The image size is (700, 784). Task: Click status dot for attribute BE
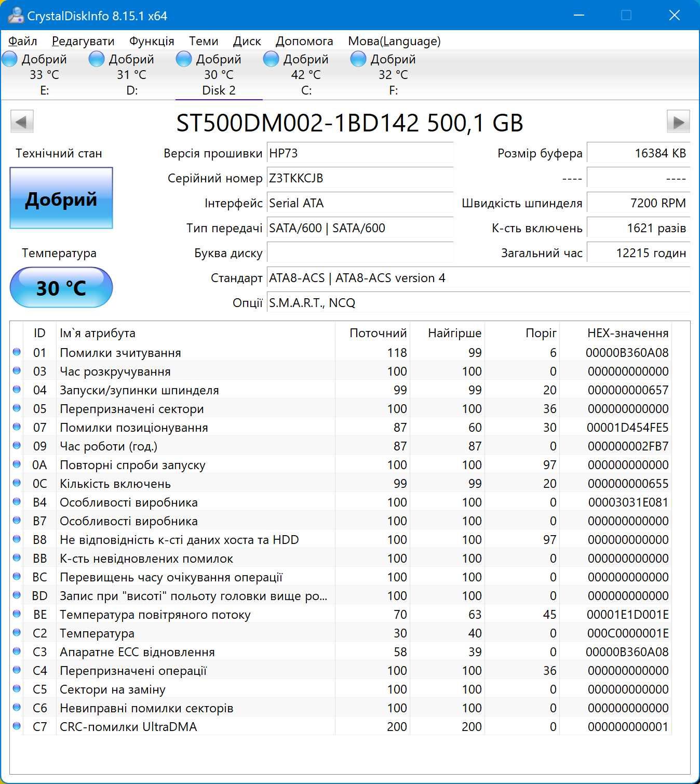(17, 614)
